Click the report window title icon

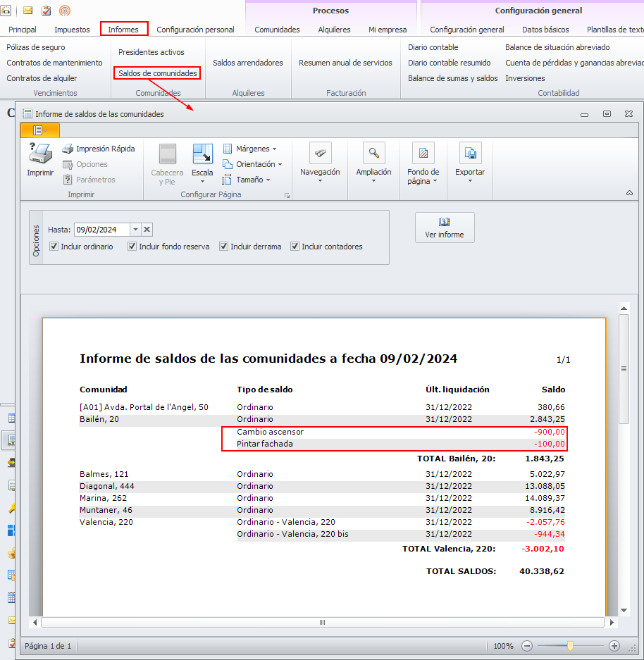coord(27,113)
